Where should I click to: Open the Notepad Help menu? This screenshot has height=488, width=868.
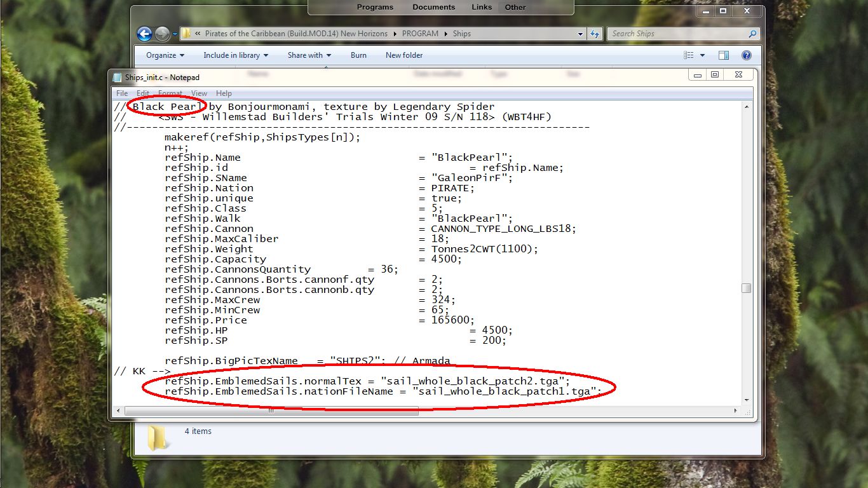[x=224, y=93]
